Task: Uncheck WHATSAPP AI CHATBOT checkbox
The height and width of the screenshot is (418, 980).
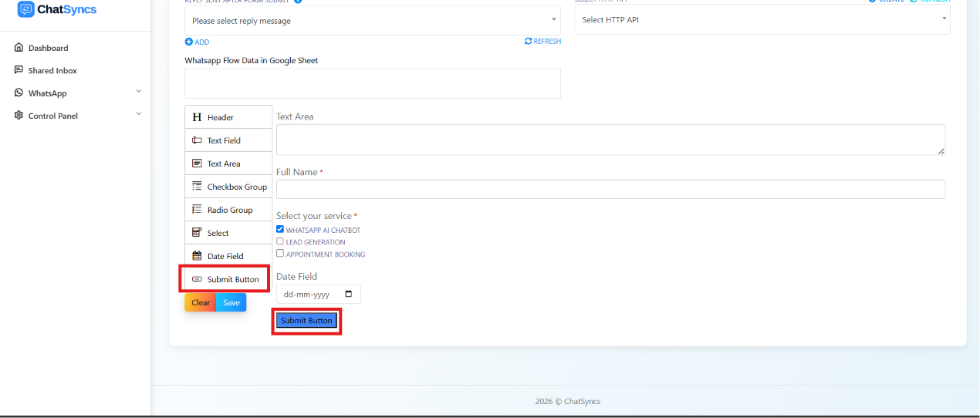Action: [280, 229]
